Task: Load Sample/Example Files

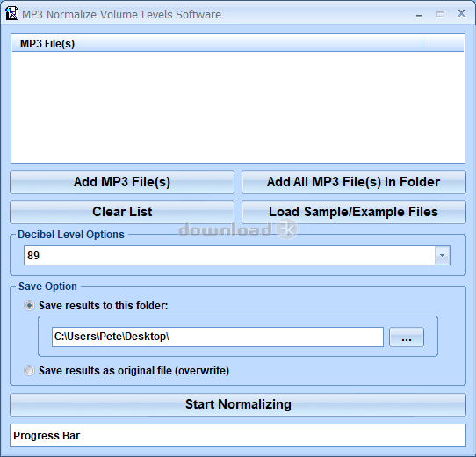Action: pyautogui.click(x=354, y=212)
